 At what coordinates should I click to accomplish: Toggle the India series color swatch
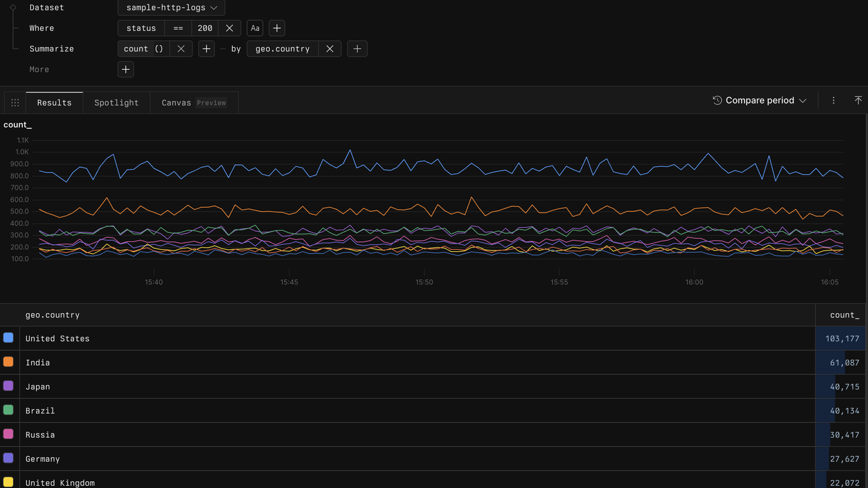pos(8,362)
